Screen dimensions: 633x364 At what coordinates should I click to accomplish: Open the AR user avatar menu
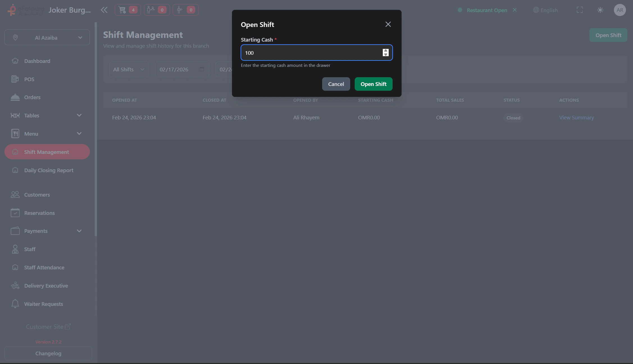(x=620, y=10)
